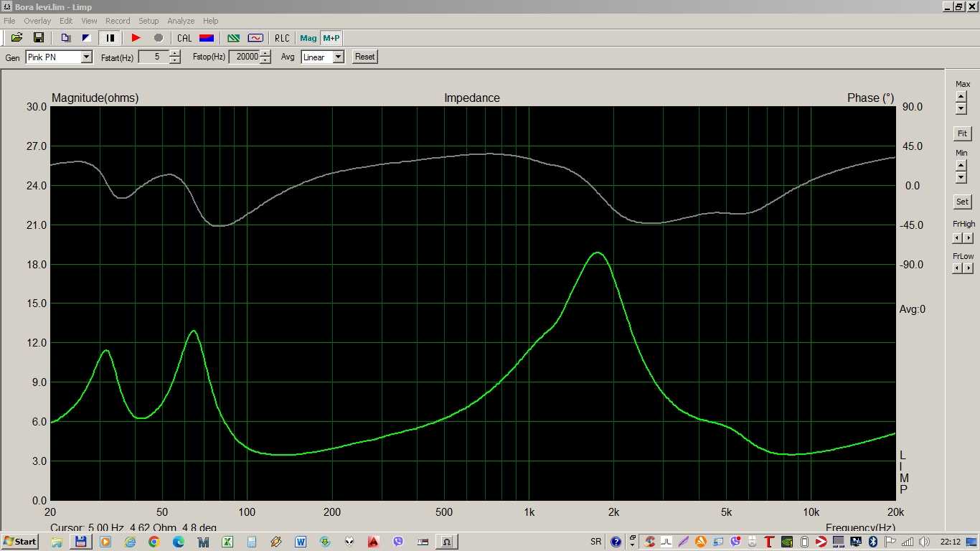
Task: Lower graph Max with the down arrow
Action: [x=961, y=108]
